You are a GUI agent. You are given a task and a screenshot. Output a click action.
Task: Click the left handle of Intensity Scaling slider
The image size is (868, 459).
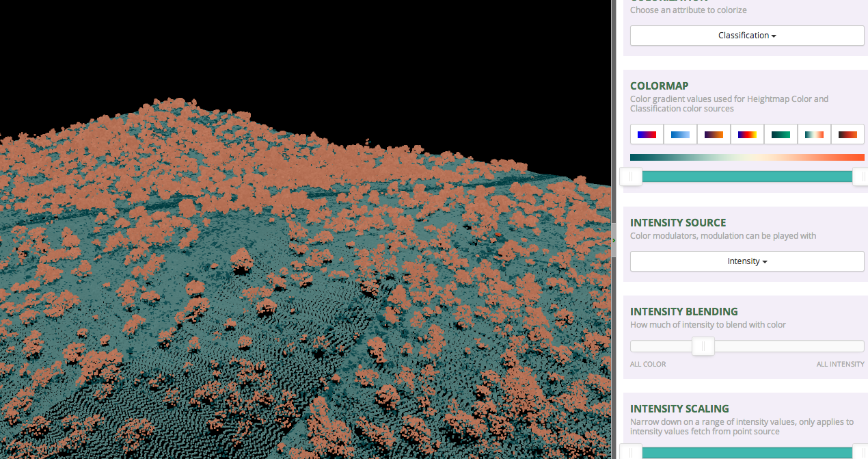pos(631,451)
